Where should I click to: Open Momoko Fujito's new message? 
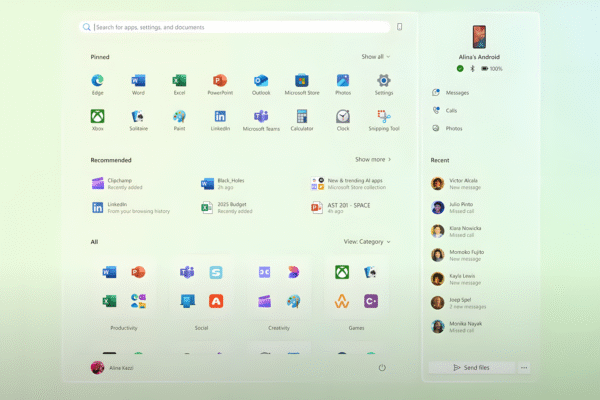458,255
